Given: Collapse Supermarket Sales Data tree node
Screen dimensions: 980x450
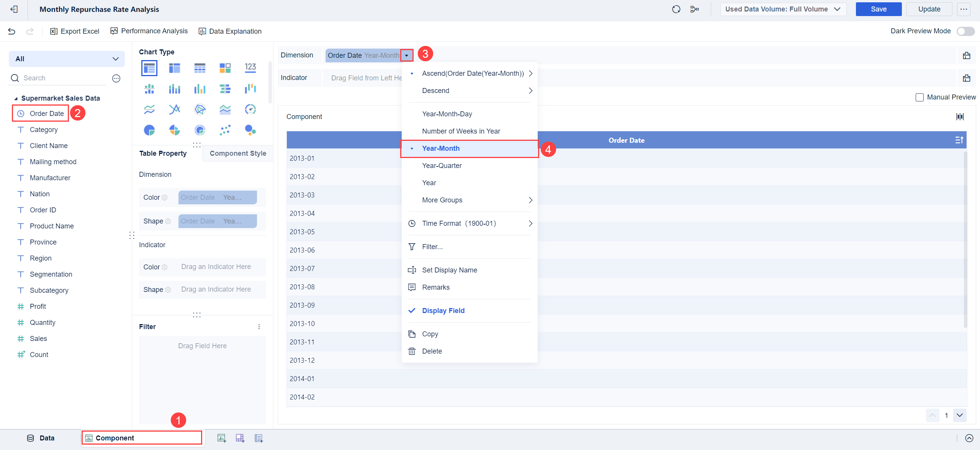Looking at the screenshot, I should point(16,99).
